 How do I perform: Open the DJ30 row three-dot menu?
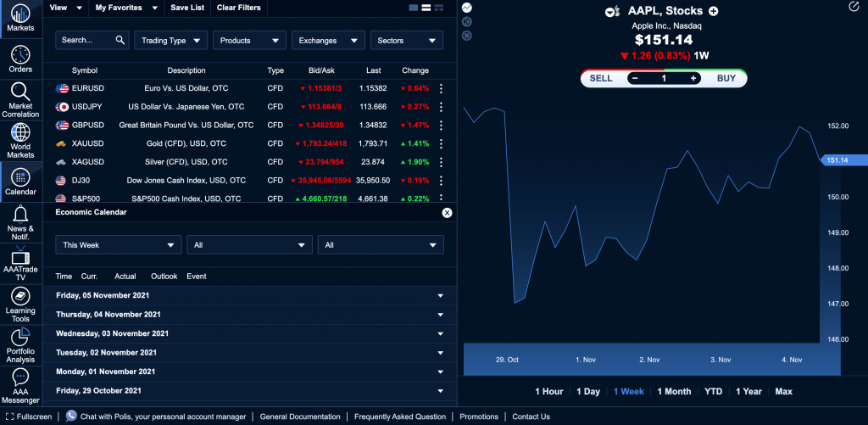441,181
